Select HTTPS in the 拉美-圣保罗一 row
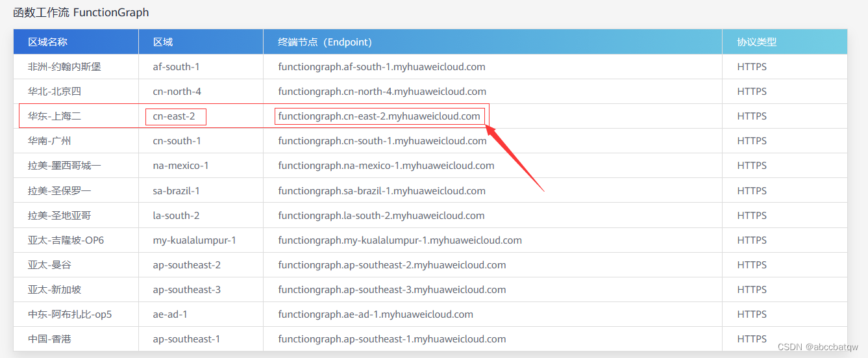 point(752,191)
